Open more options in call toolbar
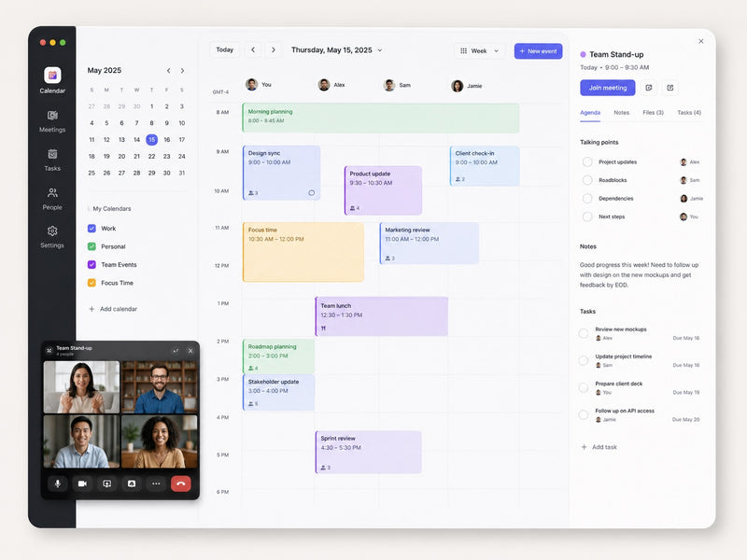 [x=156, y=483]
